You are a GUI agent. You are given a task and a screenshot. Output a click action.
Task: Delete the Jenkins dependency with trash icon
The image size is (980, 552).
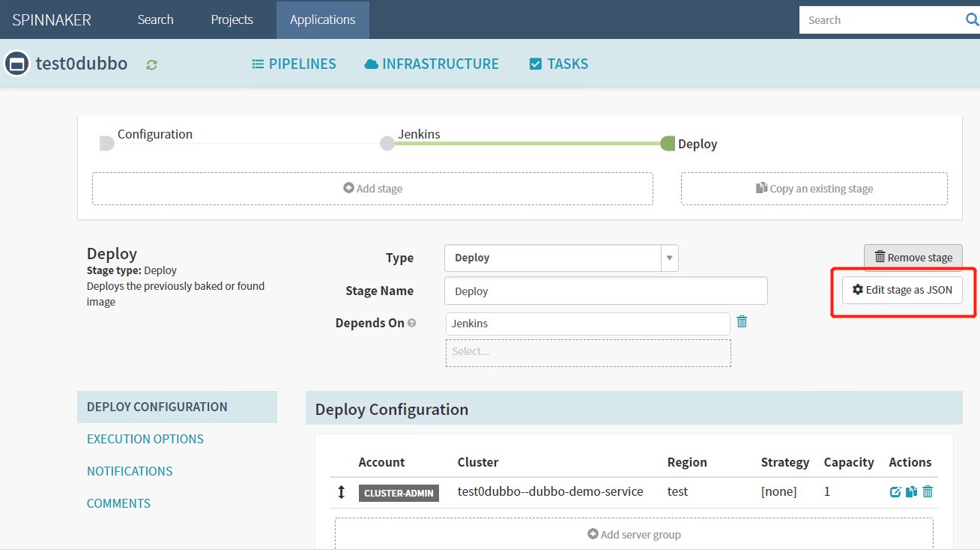pos(742,322)
